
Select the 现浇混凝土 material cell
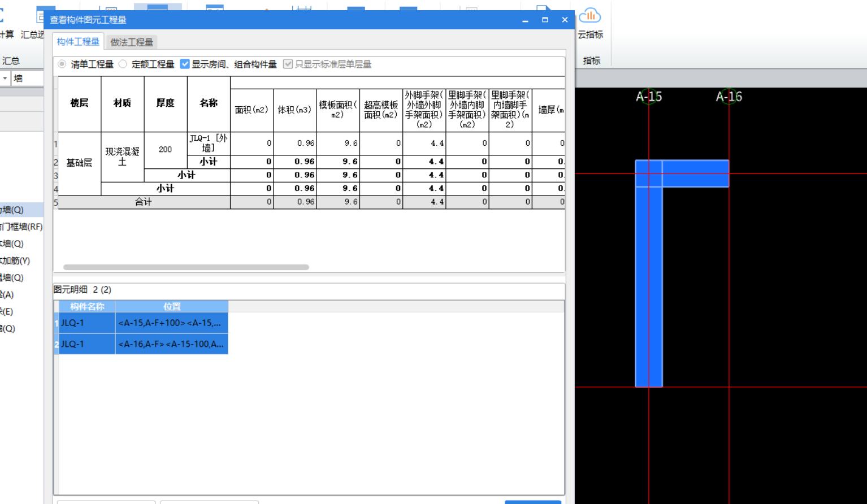tap(123, 157)
